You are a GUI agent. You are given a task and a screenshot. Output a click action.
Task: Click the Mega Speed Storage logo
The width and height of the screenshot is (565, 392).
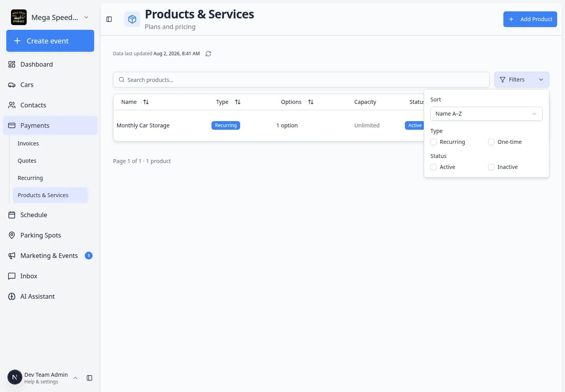(x=19, y=17)
